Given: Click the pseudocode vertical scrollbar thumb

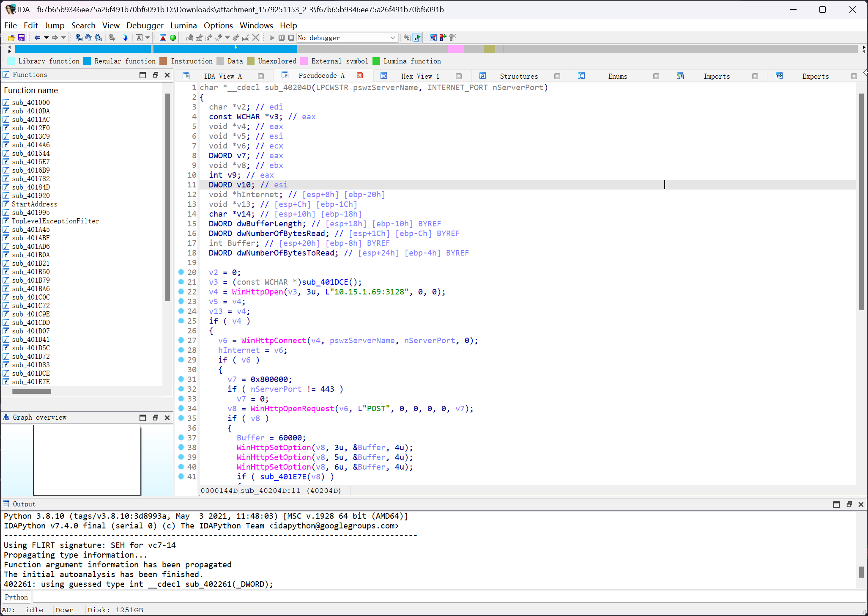Looking at the screenshot, I should (861, 202).
